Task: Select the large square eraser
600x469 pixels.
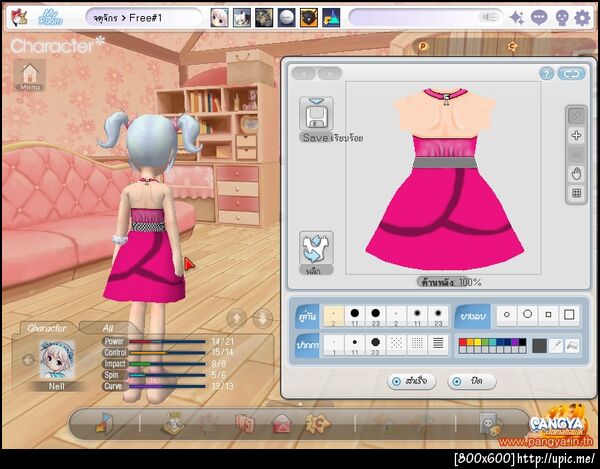Action: (x=569, y=315)
